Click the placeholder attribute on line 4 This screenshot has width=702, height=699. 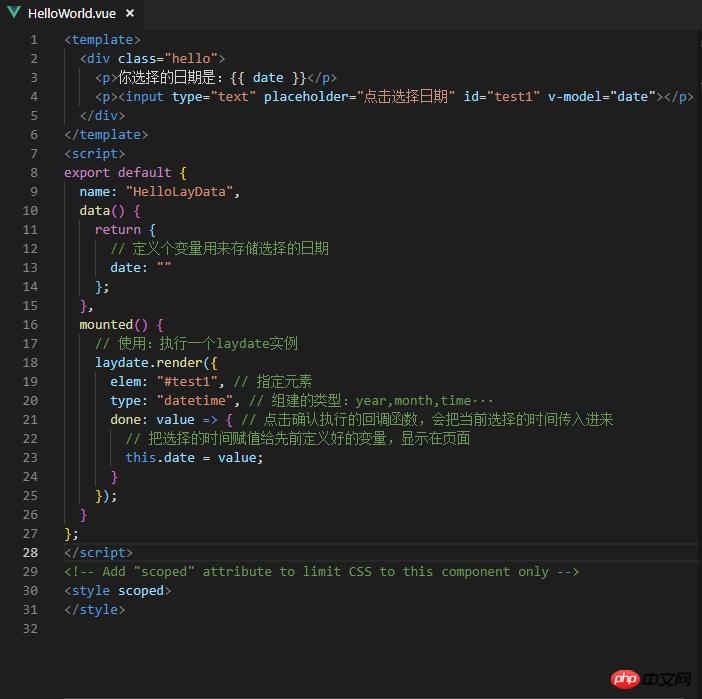(x=360, y=97)
